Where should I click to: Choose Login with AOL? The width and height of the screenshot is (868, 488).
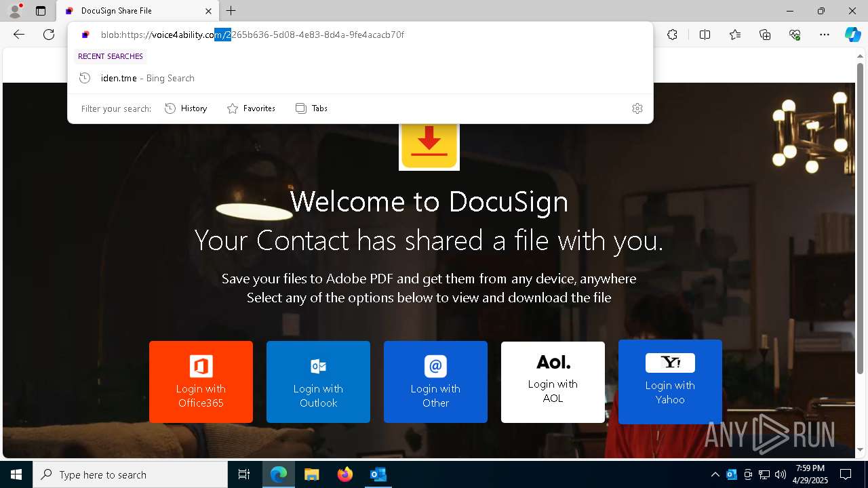(553, 382)
